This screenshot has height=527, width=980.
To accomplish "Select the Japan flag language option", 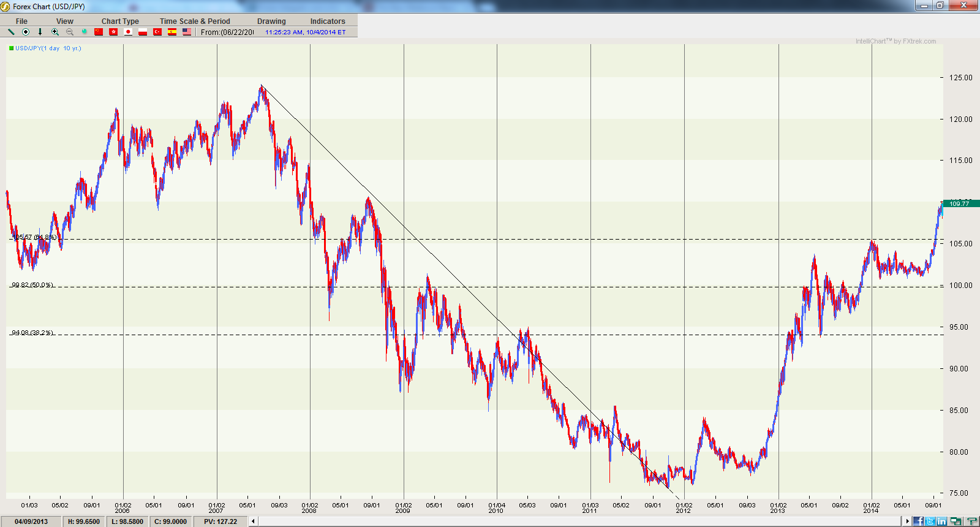I will point(128,32).
